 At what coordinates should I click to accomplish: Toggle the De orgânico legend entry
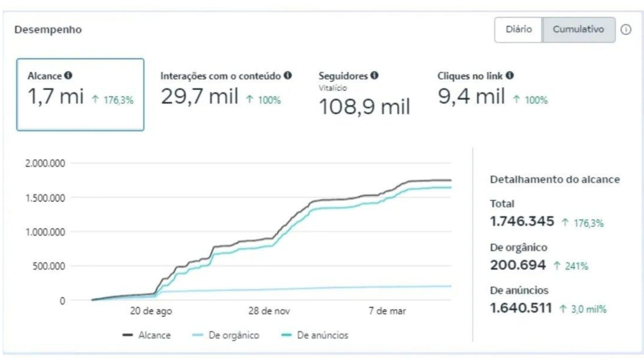click(x=226, y=335)
